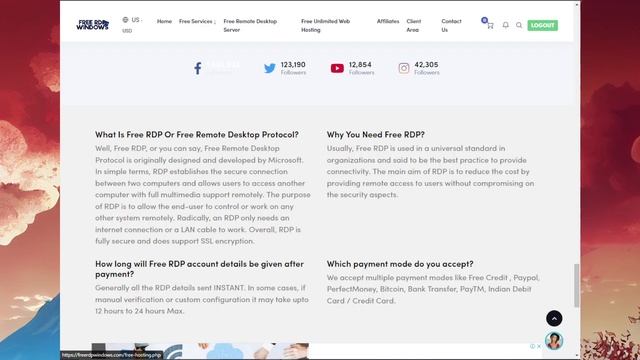Open the live chat avatar bubble
The width and height of the screenshot is (640, 360).
[x=554, y=341]
